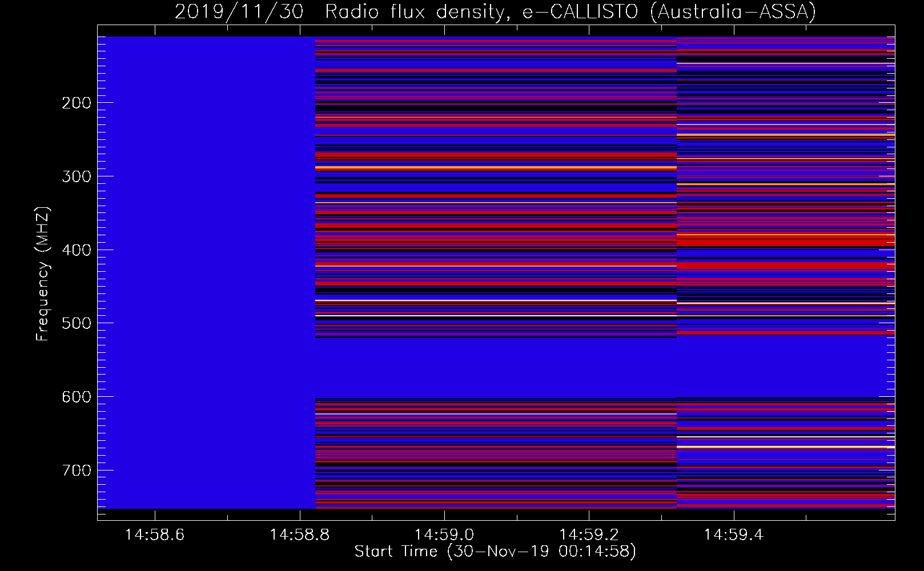Click the 14:59.4 time tick label
Screen dimensions: 924x571
pos(733,535)
